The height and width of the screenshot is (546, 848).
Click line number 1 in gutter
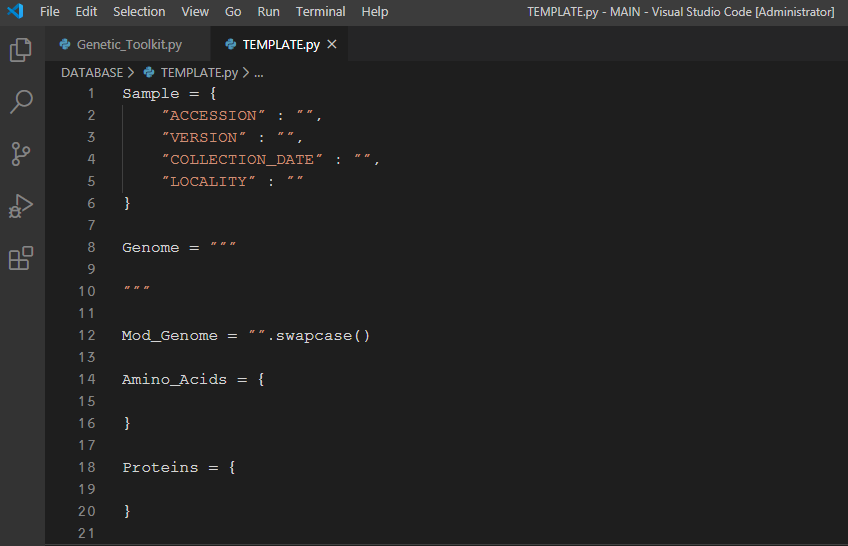[x=91, y=94]
